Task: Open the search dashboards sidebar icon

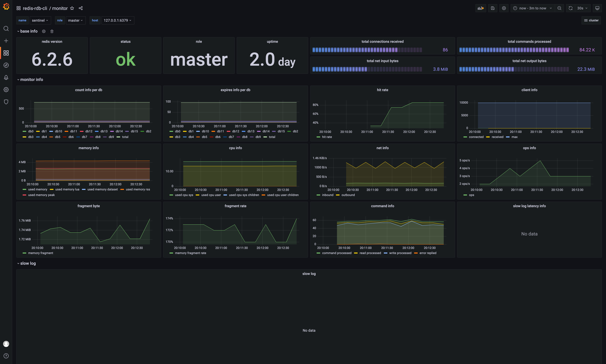Action: 6,29
